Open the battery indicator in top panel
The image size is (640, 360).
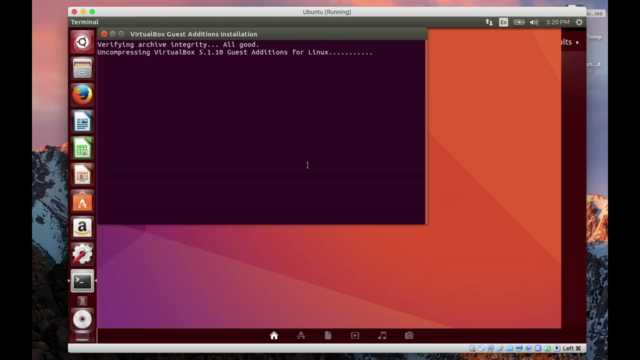[519, 22]
